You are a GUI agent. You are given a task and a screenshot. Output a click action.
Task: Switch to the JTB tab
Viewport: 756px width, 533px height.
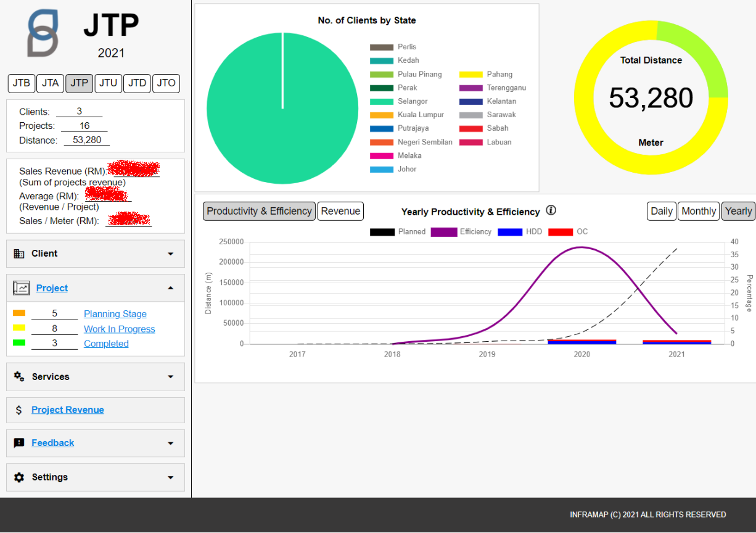[22, 83]
